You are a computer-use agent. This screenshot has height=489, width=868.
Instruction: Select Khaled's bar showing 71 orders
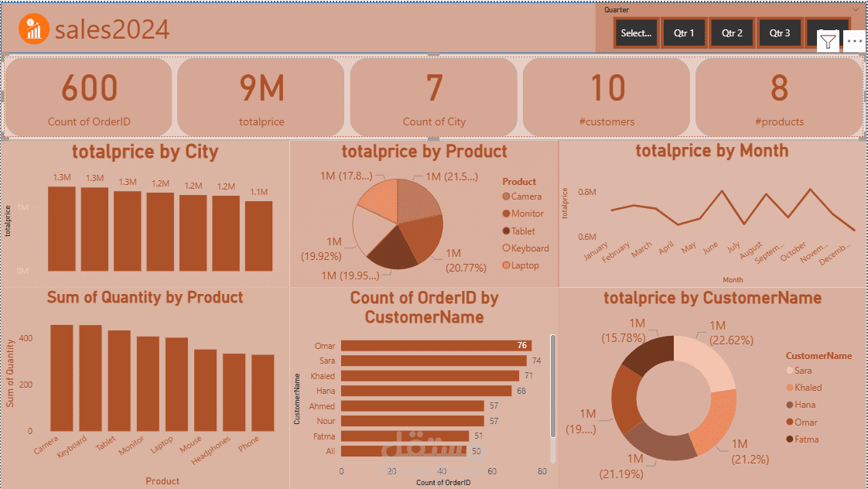pyautogui.click(x=430, y=376)
